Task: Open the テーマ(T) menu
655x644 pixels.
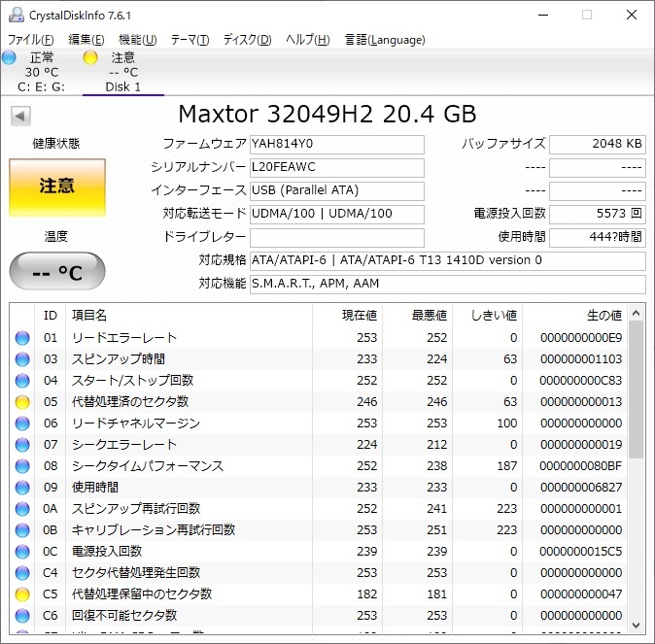Action: (190, 40)
